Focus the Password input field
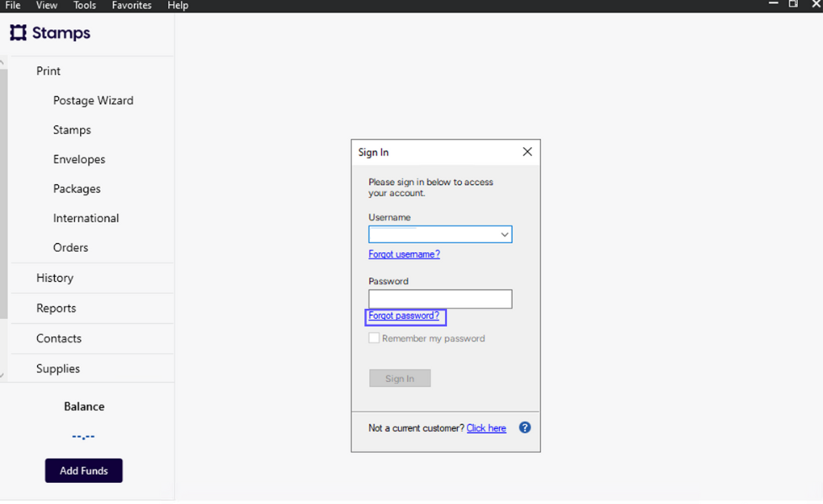This screenshot has width=823, height=504. click(x=440, y=299)
